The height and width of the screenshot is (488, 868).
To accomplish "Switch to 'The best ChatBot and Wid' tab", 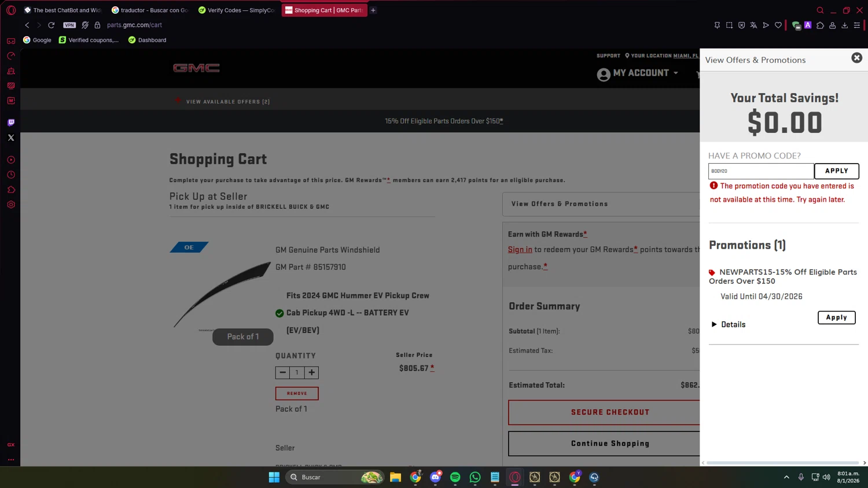I will [x=62, y=10].
